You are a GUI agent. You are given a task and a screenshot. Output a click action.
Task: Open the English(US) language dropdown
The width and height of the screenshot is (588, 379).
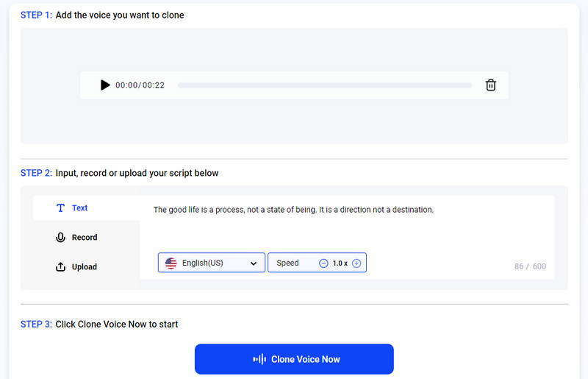pyautogui.click(x=211, y=263)
